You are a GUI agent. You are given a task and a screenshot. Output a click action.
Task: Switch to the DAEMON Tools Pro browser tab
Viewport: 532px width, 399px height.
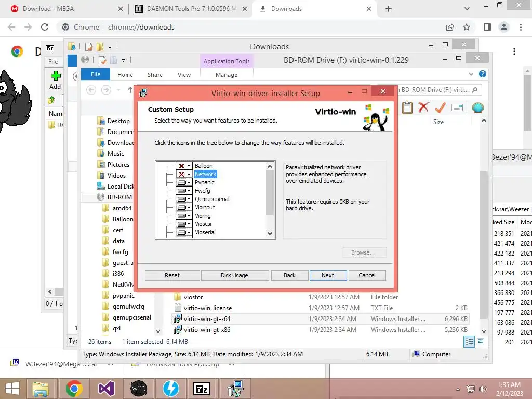(x=191, y=9)
